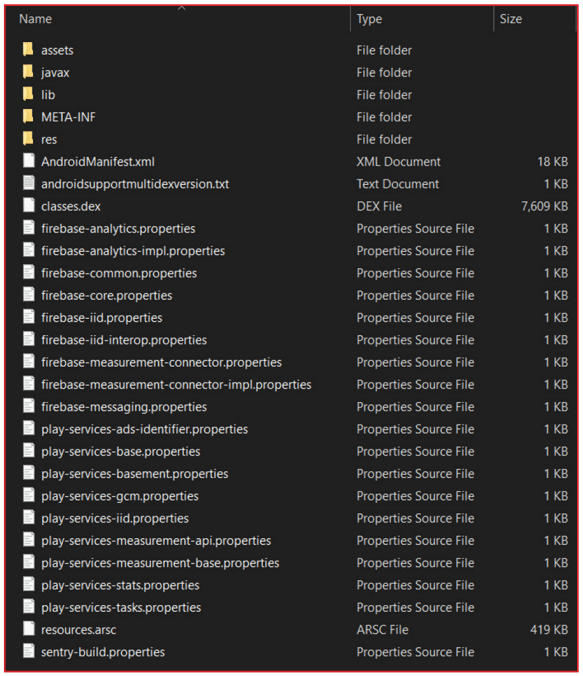The height and width of the screenshot is (676, 583).
Task: Select the firebase-measurement-connector-impl.properties file icon
Action: [28, 384]
